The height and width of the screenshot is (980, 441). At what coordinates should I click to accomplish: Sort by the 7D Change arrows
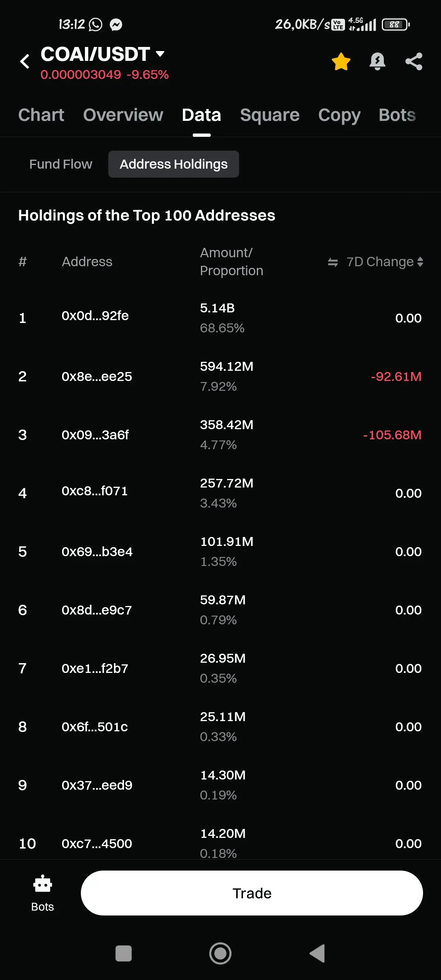click(420, 262)
